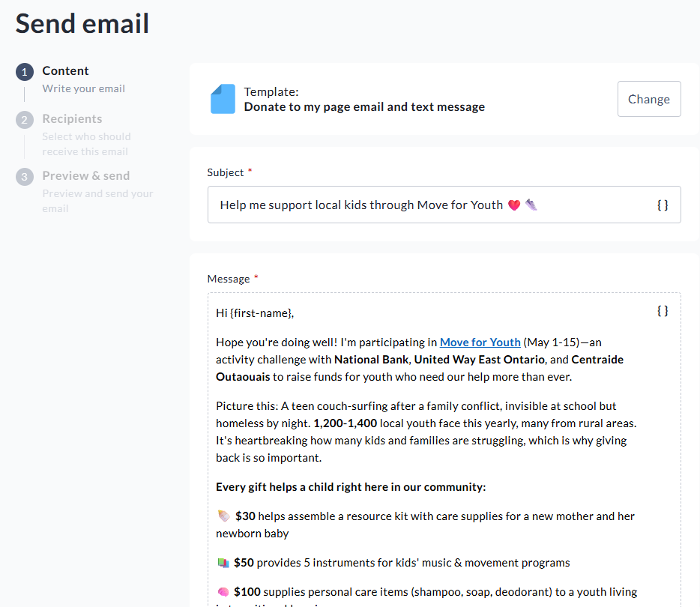This screenshot has height=607, width=700.
Task: Go to the Recipients step
Action: (x=72, y=119)
